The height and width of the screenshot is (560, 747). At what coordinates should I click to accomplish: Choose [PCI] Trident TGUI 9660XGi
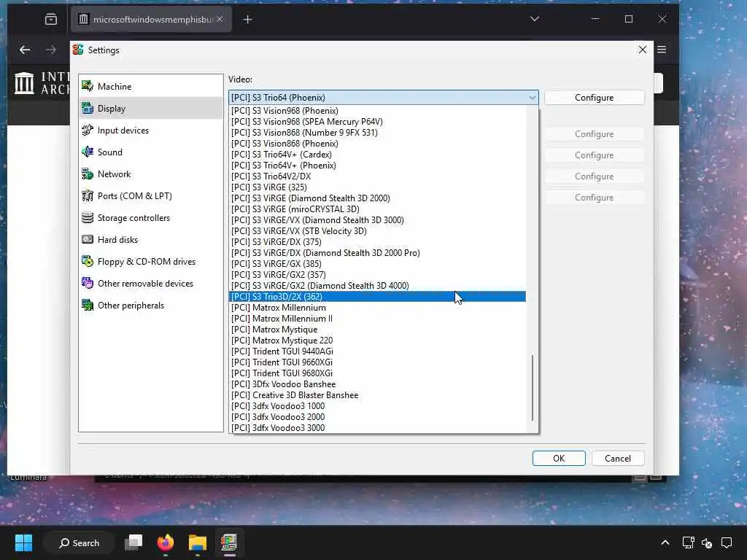[x=377, y=362]
